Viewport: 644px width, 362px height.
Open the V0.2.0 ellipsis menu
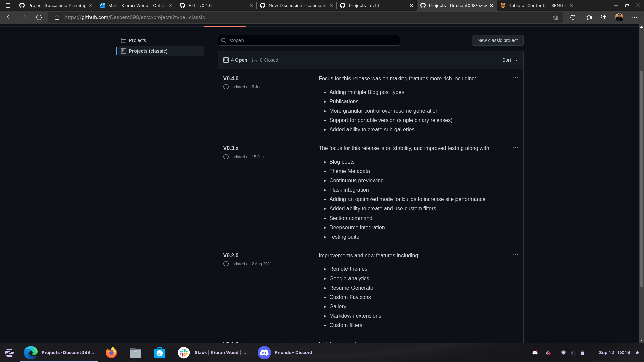[515, 255]
